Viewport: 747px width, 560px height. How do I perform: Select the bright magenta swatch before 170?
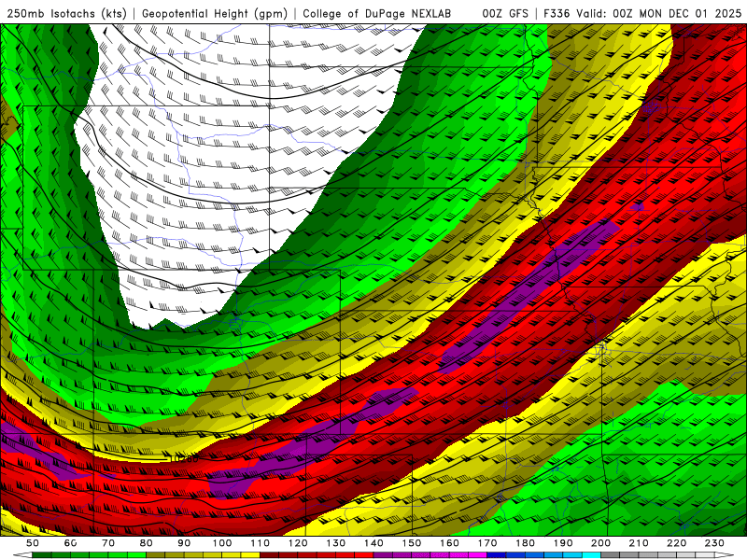[x=477, y=554]
